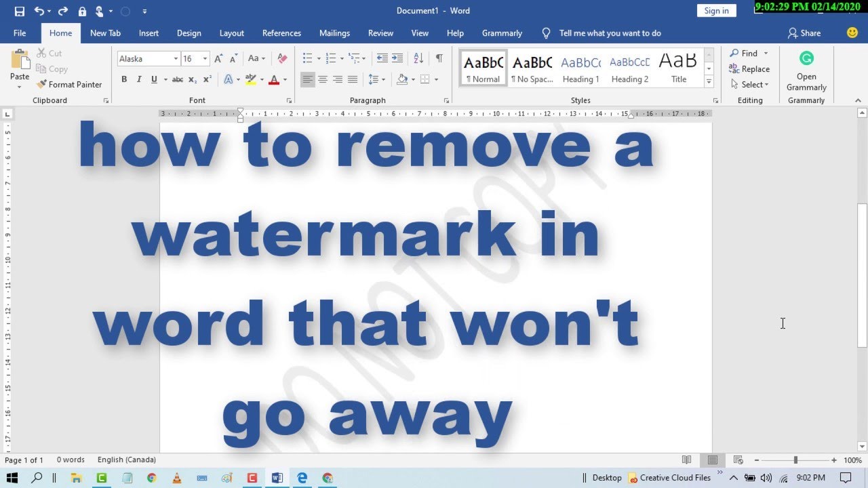This screenshot has height=488, width=868.
Task: Sort paragraph text A to Z
Action: click(418, 59)
